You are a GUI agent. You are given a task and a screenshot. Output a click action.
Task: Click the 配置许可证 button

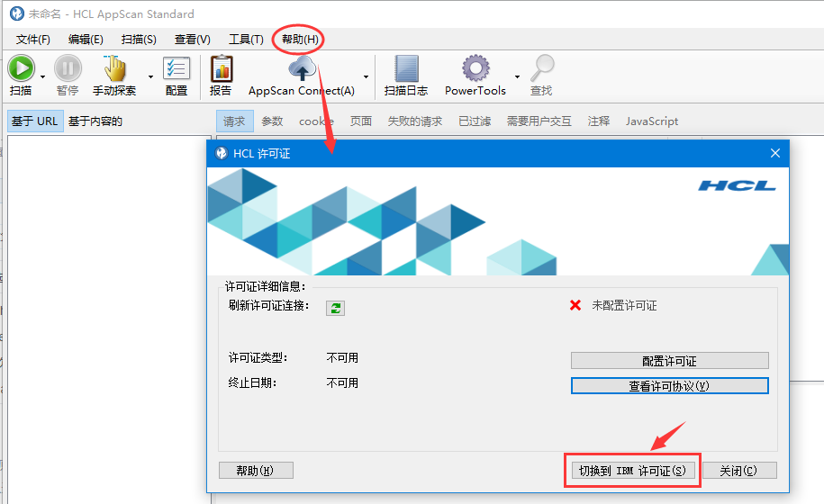(x=669, y=361)
